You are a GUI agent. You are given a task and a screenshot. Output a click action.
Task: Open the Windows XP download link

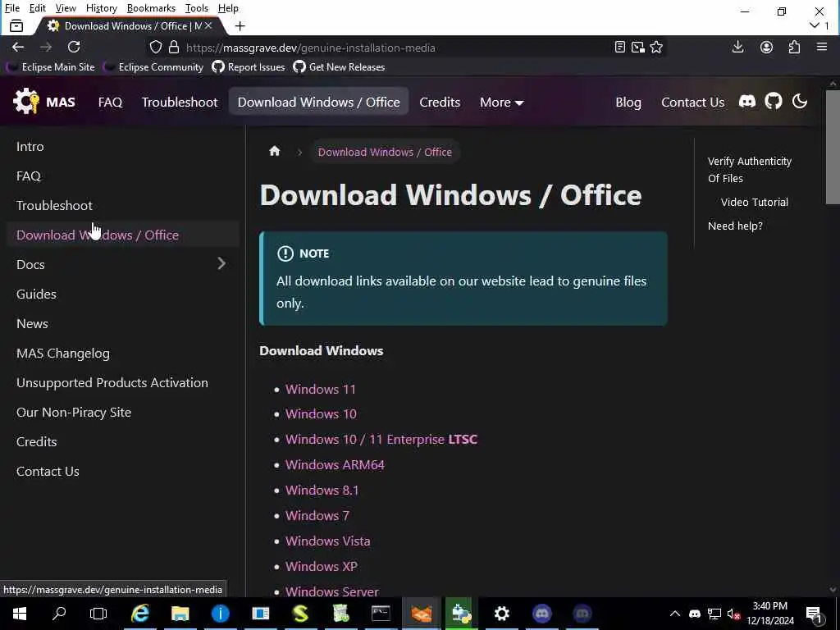(x=322, y=566)
